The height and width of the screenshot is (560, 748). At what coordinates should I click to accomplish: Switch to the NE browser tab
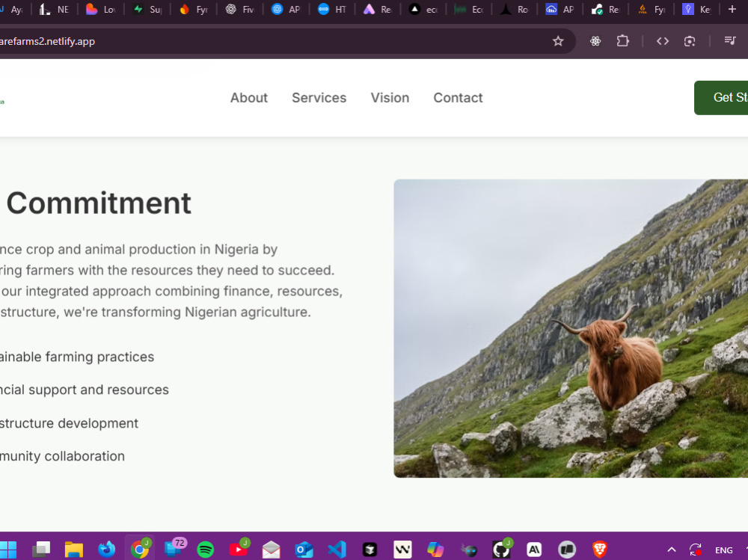pyautogui.click(x=53, y=9)
